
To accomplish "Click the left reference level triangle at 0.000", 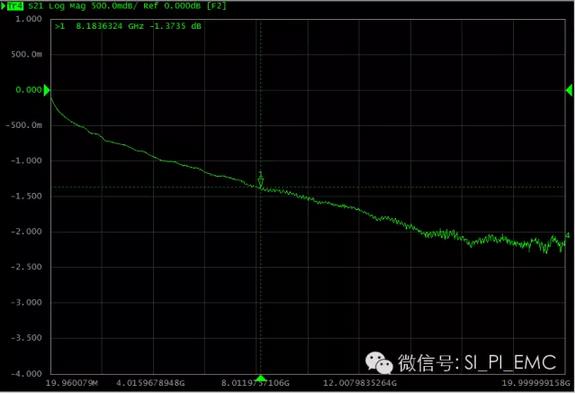I will (47, 90).
